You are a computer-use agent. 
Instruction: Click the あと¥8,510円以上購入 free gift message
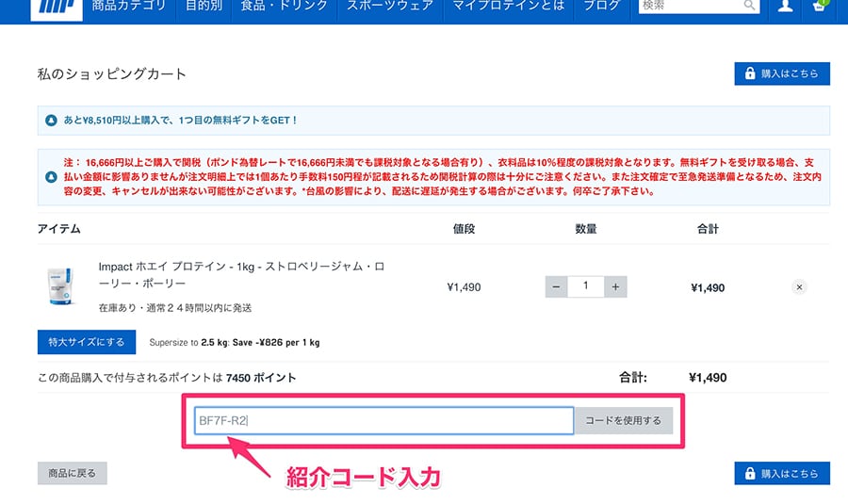pos(180,120)
